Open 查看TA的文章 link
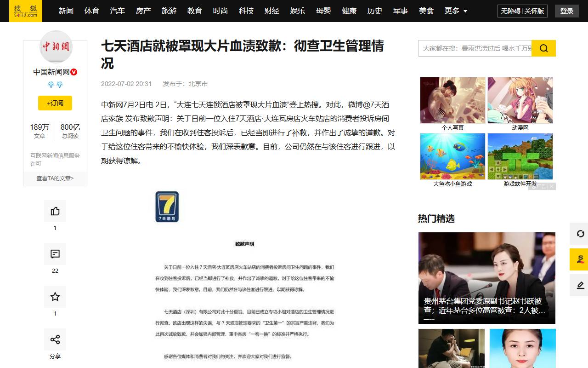Viewport: 588px width, 368px height. (x=55, y=178)
